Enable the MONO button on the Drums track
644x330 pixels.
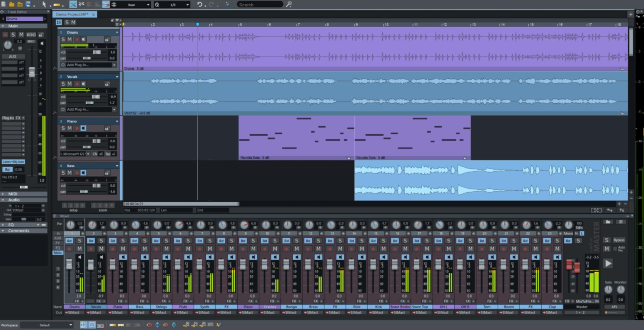pos(31,35)
